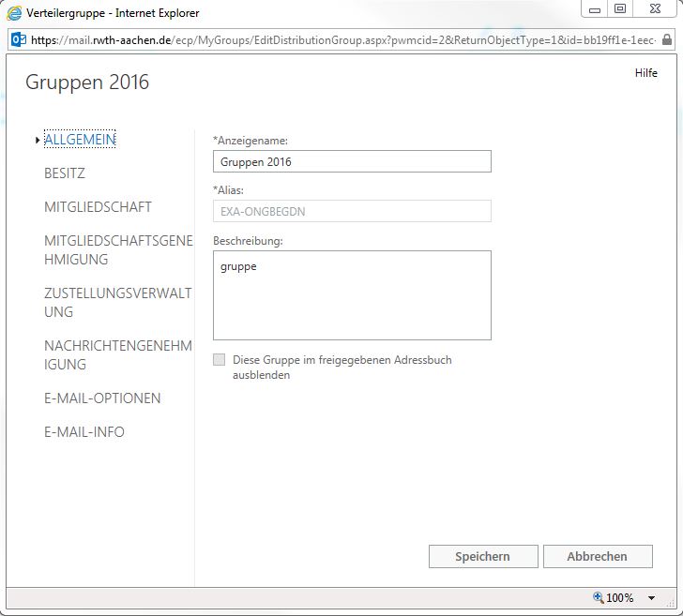683x616 pixels.
Task: Open the zoom level dropdown arrow
Action: pyautogui.click(x=652, y=598)
